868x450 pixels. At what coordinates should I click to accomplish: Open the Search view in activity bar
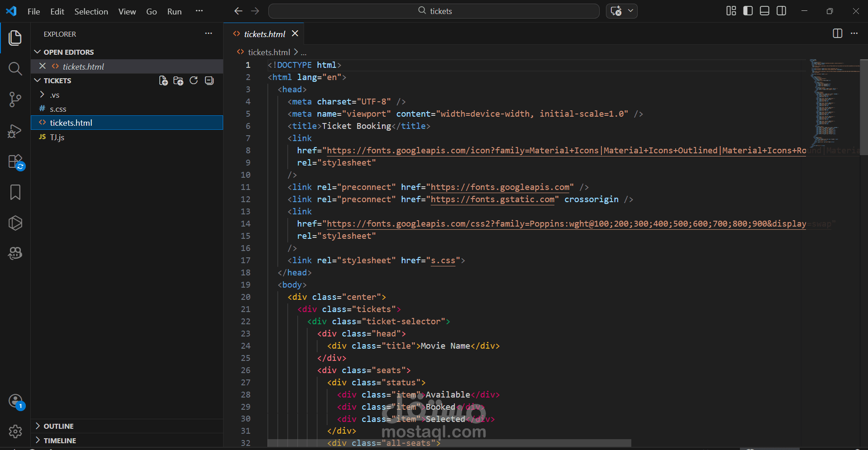click(15, 69)
